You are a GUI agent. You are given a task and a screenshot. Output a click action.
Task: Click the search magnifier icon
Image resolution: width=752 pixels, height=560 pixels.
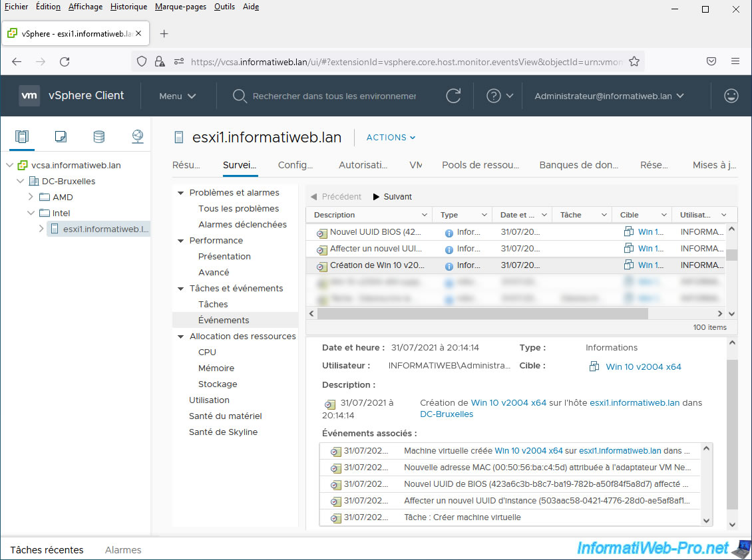240,96
